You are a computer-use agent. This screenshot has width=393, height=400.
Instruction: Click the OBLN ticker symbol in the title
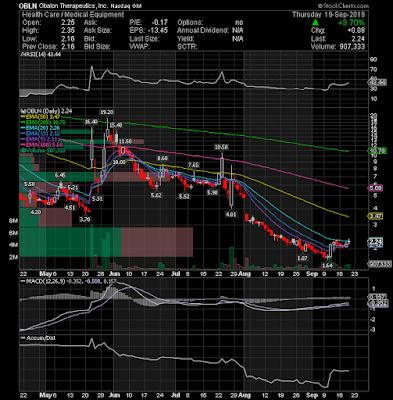pos(28,6)
